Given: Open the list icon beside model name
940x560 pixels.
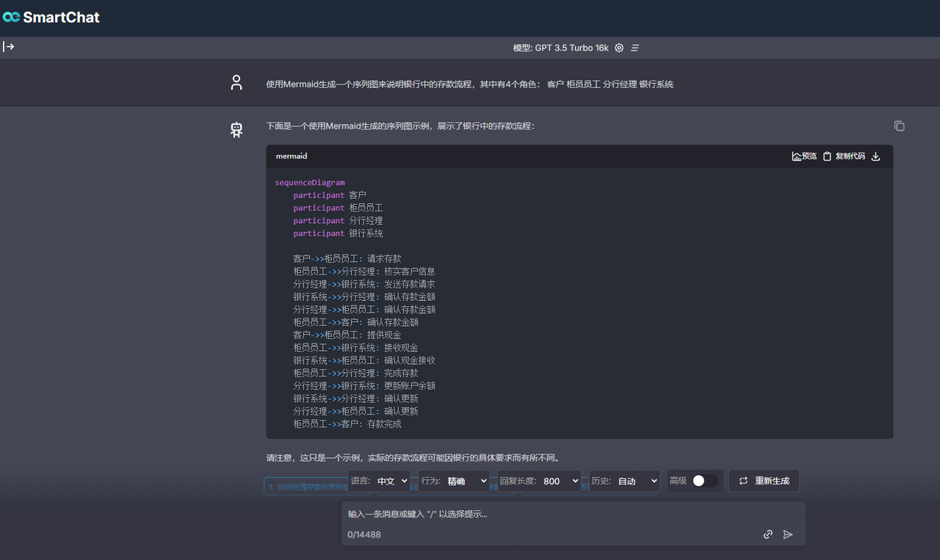Looking at the screenshot, I should pos(635,48).
